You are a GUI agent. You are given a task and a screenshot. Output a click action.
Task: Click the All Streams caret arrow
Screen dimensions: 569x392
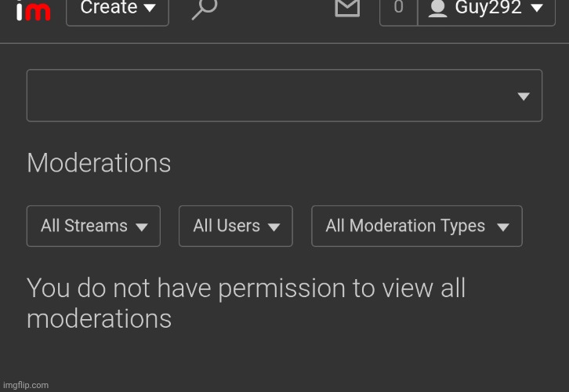142,227
